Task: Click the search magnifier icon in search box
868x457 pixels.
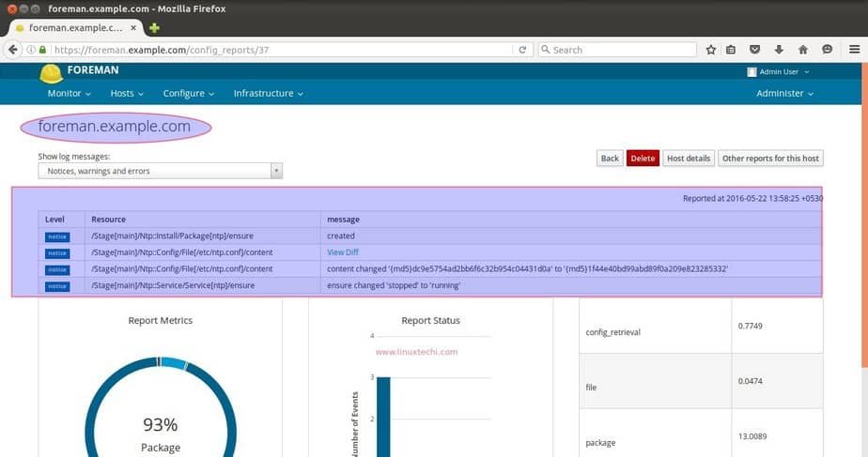Action: click(545, 50)
